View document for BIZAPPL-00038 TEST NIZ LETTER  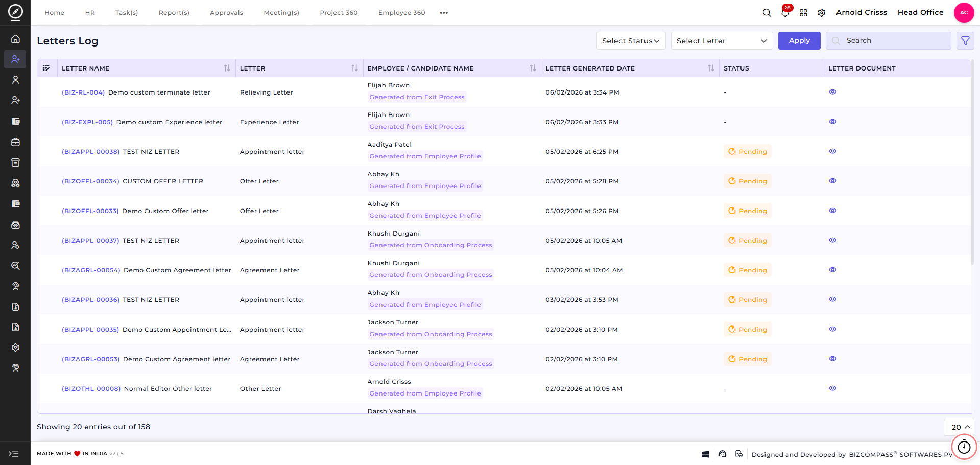pos(832,151)
